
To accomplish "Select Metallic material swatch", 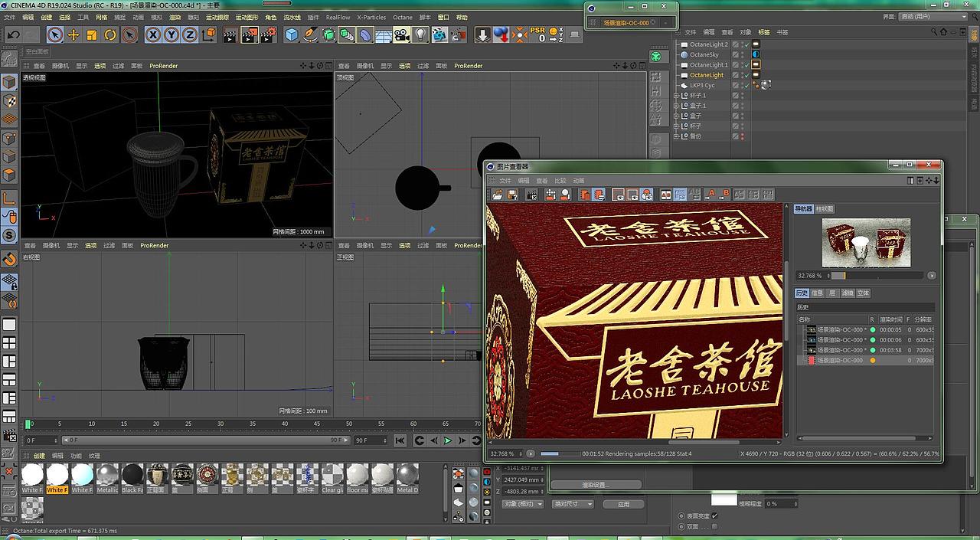I will tap(106, 478).
